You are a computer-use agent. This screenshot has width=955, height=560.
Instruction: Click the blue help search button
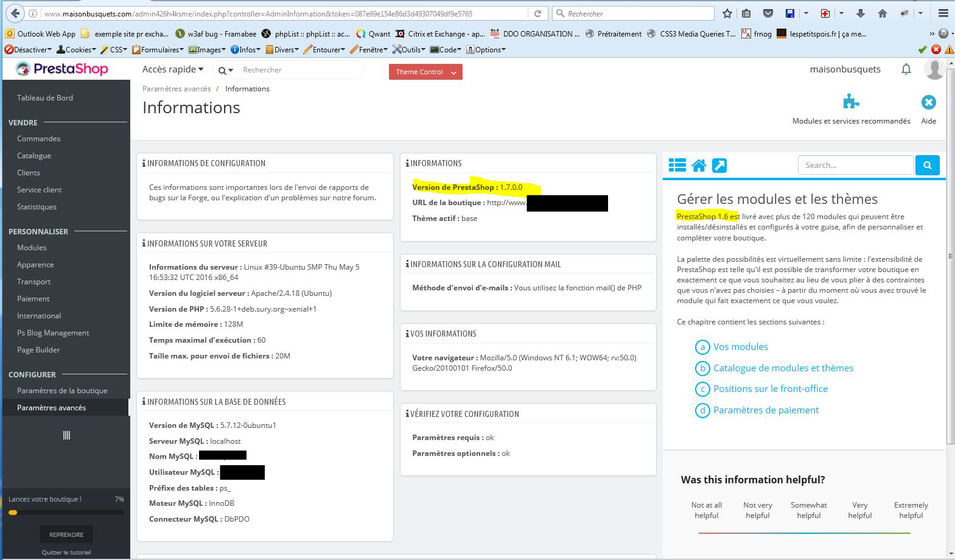[927, 165]
